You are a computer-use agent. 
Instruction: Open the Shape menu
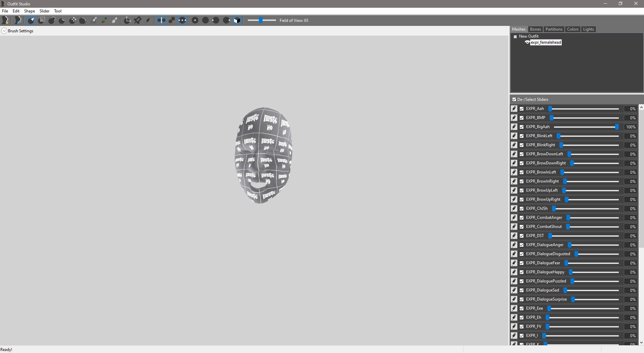[30, 11]
